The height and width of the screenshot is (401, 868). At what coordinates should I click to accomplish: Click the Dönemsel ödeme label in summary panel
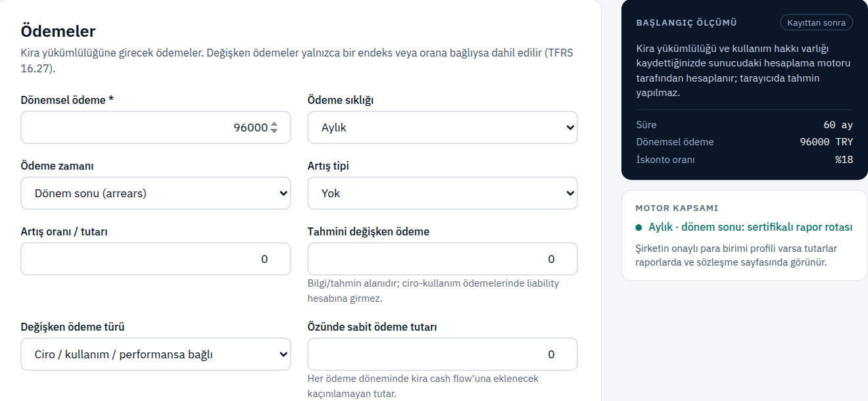click(675, 142)
